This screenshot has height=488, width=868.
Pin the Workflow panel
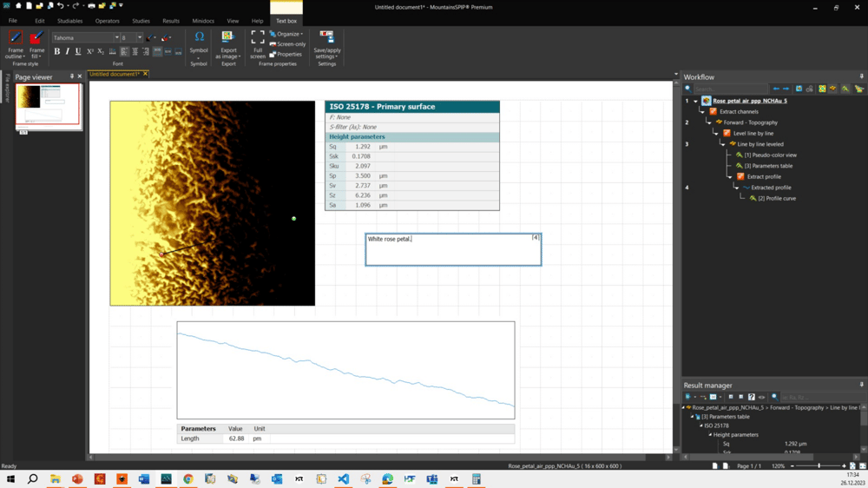pos(861,77)
